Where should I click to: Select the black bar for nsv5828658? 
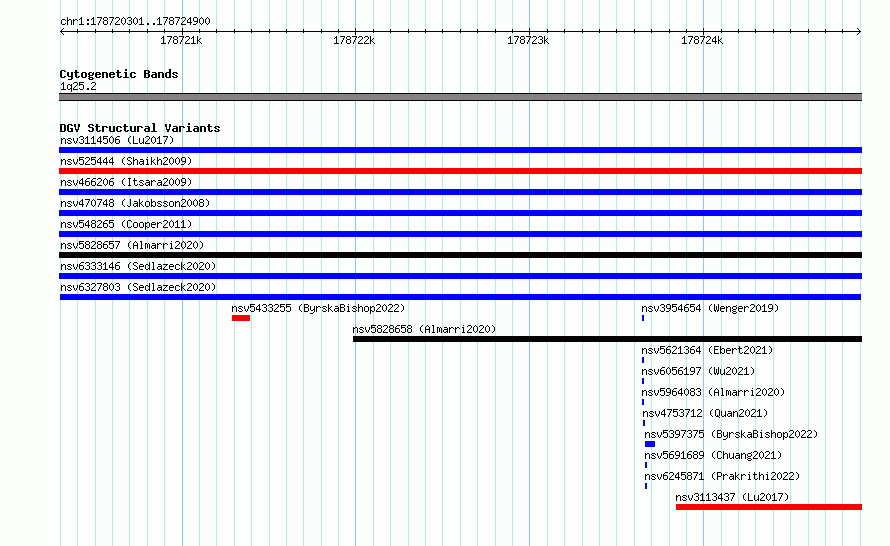[x=607, y=339]
